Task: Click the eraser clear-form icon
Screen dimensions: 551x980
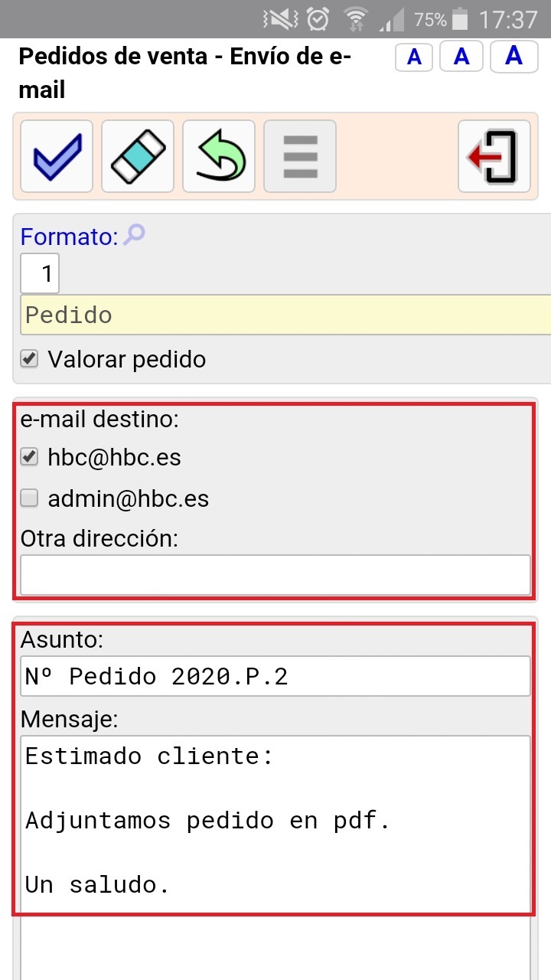Action: click(x=138, y=156)
